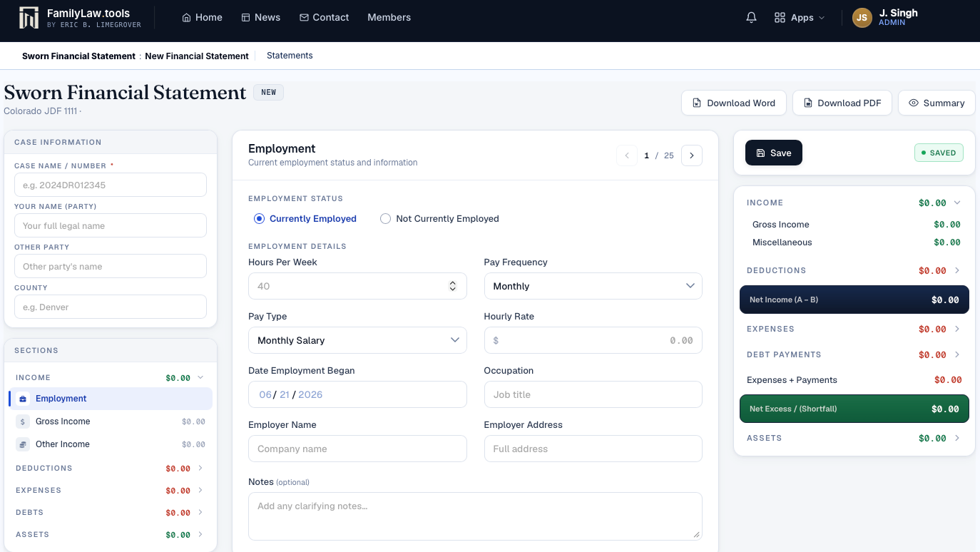
Task: Select the Not Currently Employed option
Action: (439, 219)
